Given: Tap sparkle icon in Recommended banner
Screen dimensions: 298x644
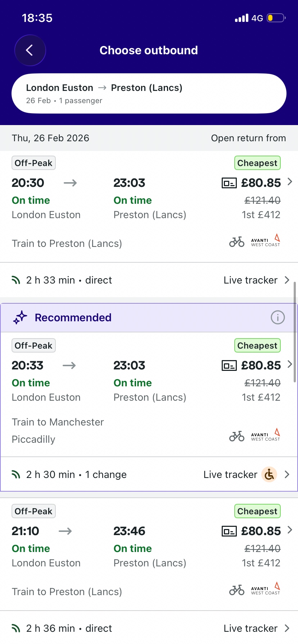Looking at the screenshot, I should click(20, 318).
